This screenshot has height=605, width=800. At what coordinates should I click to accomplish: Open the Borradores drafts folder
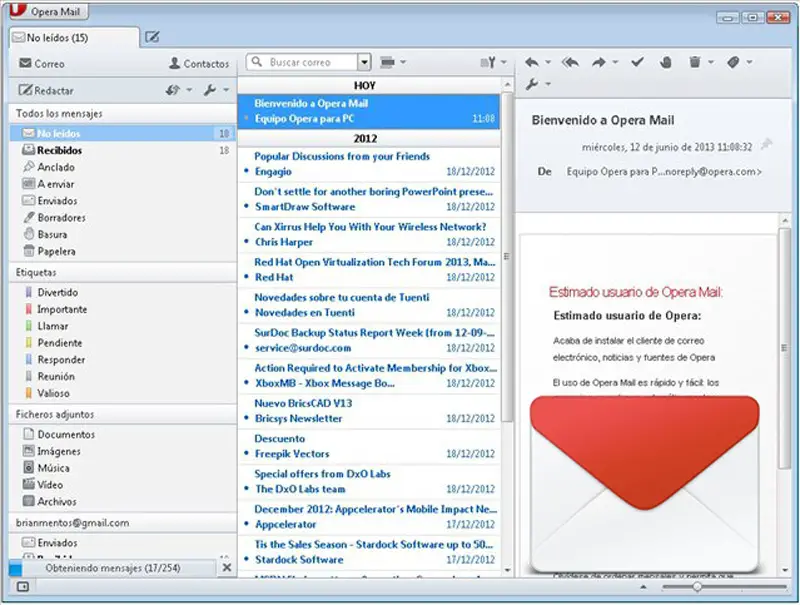tap(122, 217)
